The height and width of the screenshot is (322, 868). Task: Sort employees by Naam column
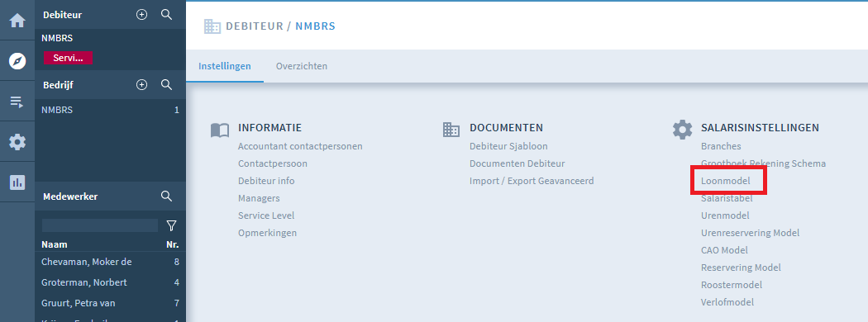55,244
